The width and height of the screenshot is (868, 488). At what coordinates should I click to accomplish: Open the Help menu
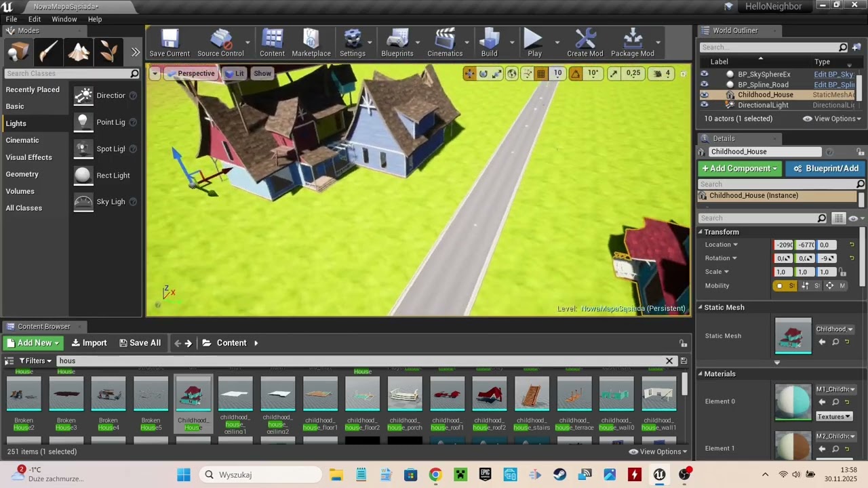(x=95, y=19)
